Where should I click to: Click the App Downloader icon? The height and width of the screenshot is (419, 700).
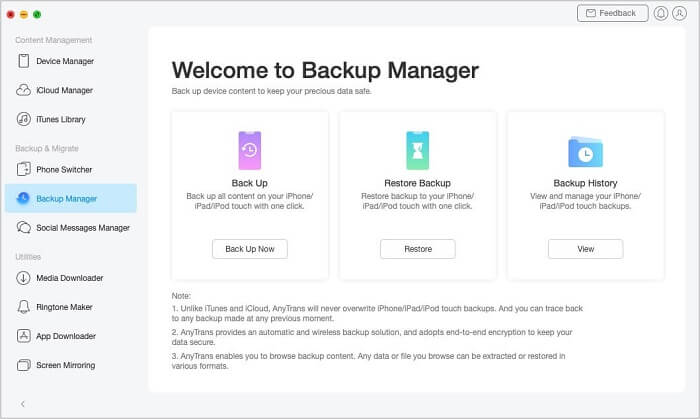pos(23,336)
